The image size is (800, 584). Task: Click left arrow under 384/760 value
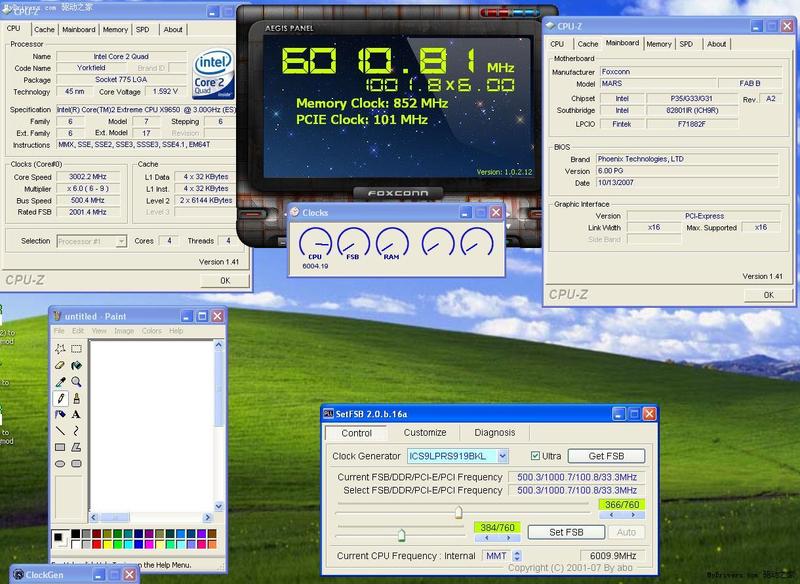tap(487, 538)
